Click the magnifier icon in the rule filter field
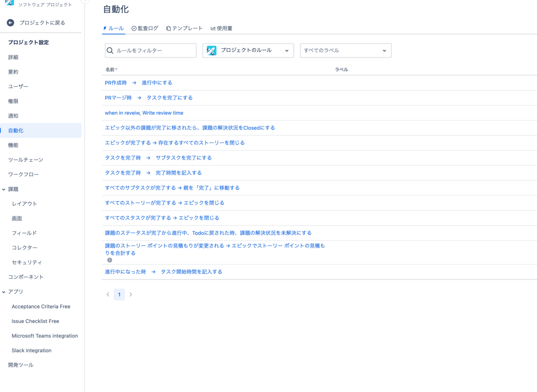Image resolution: width=537 pixels, height=392 pixels. [x=110, y=51]
